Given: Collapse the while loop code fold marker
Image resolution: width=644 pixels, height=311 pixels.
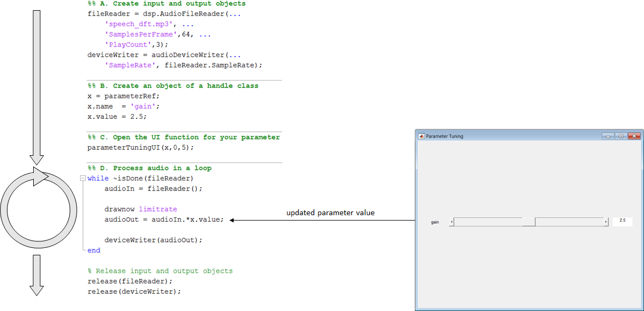Looking at the screenshot, I should (x=82, y=179).
